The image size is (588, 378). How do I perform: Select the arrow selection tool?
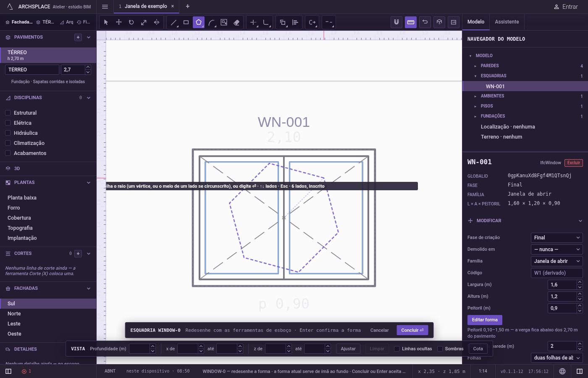[x=106, y=22]
